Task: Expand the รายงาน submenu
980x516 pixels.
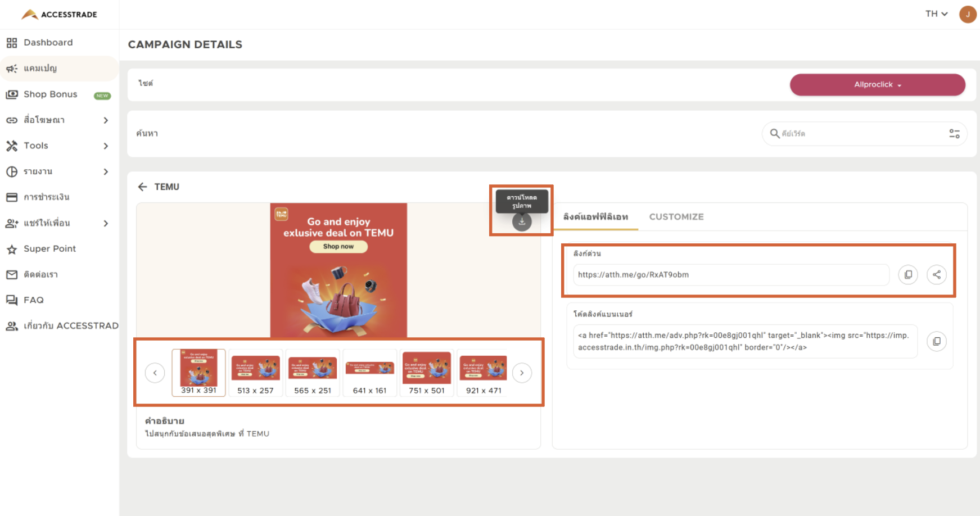Action: point(106,171)
